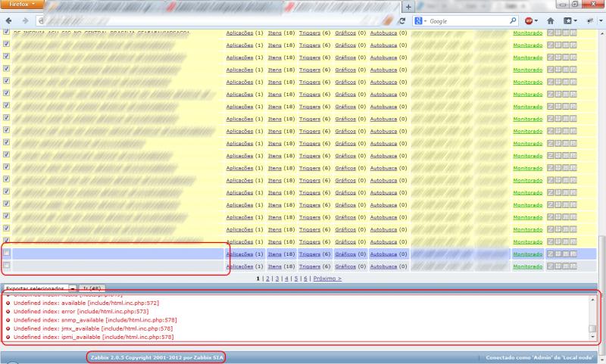Click Zabbix agent availability icon in blue row
The height and width of the screenshot is (364, 606).
(551, 254)
